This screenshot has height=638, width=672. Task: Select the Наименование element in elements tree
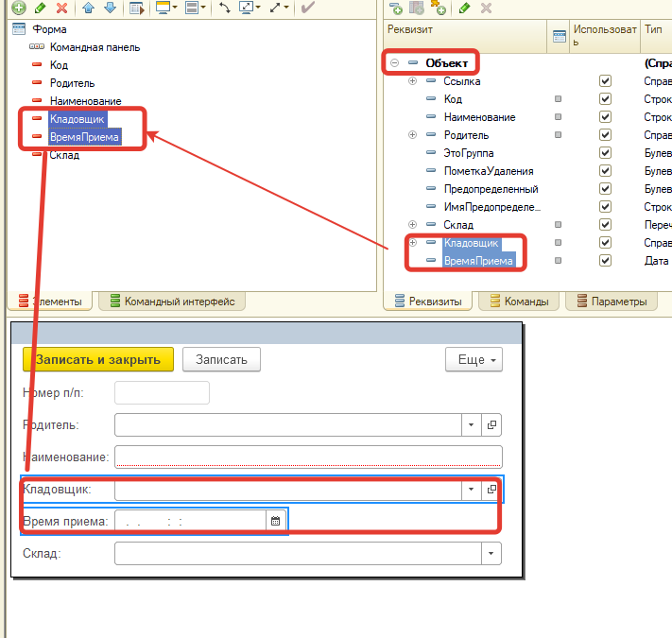pyautogui.click(x=85, y=101)
